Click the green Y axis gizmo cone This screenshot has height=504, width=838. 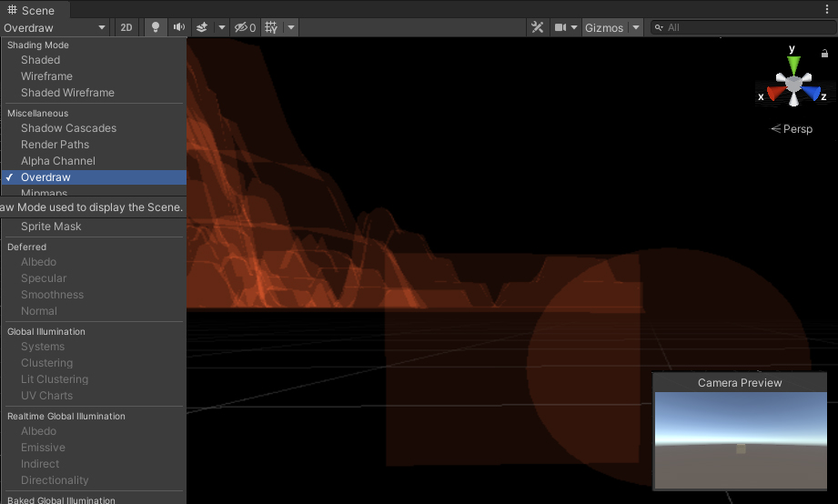point(793,64)
